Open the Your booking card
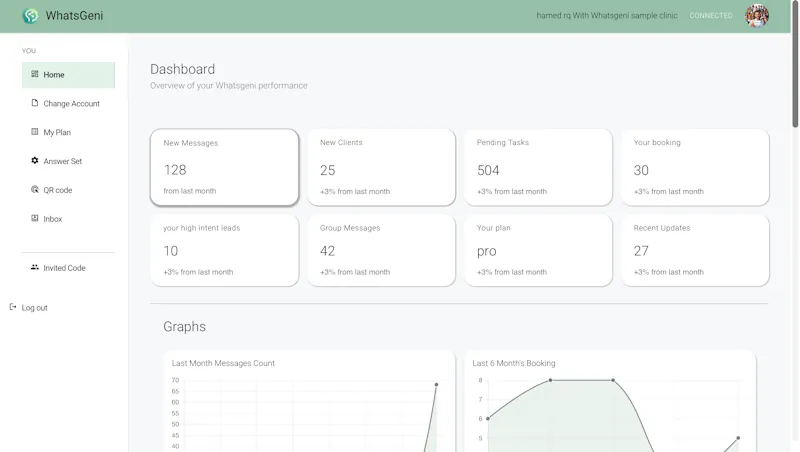Image resolution: width=800 pixels, height=452 pixels. [695, 167]
